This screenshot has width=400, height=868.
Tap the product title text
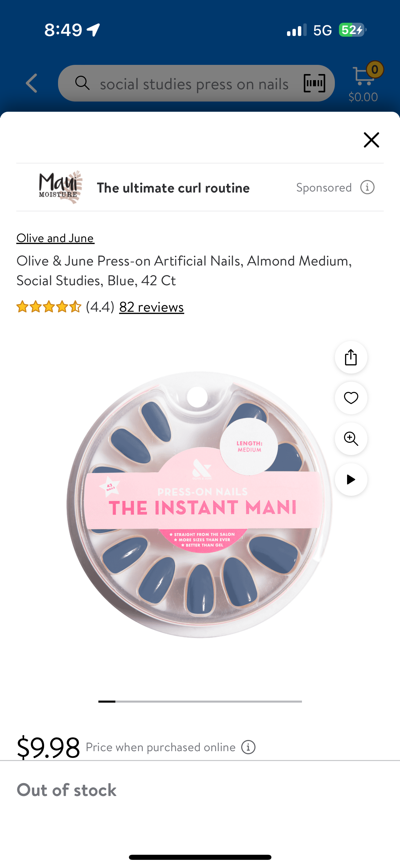pyautogui.click(x=184, y=271)
